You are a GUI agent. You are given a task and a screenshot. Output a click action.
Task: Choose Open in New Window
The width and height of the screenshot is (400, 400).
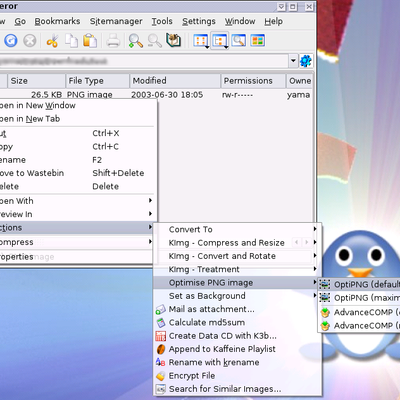(77, 105)
